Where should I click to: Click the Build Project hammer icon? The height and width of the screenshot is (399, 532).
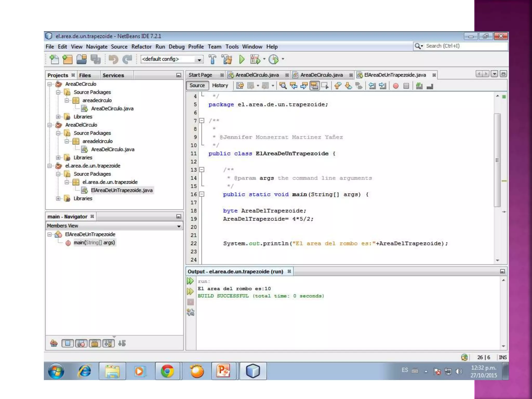tap(212, 59)
